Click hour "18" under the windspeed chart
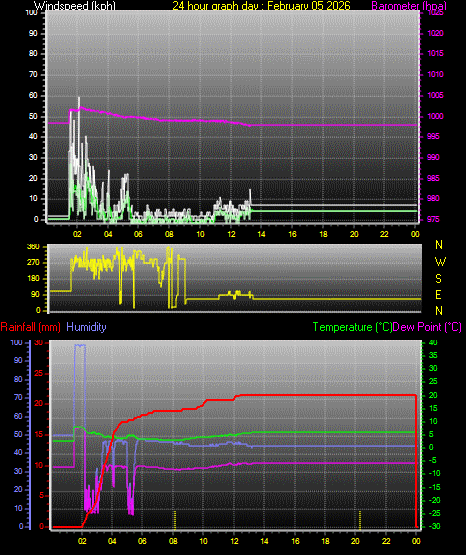 [x=323, y=234]
